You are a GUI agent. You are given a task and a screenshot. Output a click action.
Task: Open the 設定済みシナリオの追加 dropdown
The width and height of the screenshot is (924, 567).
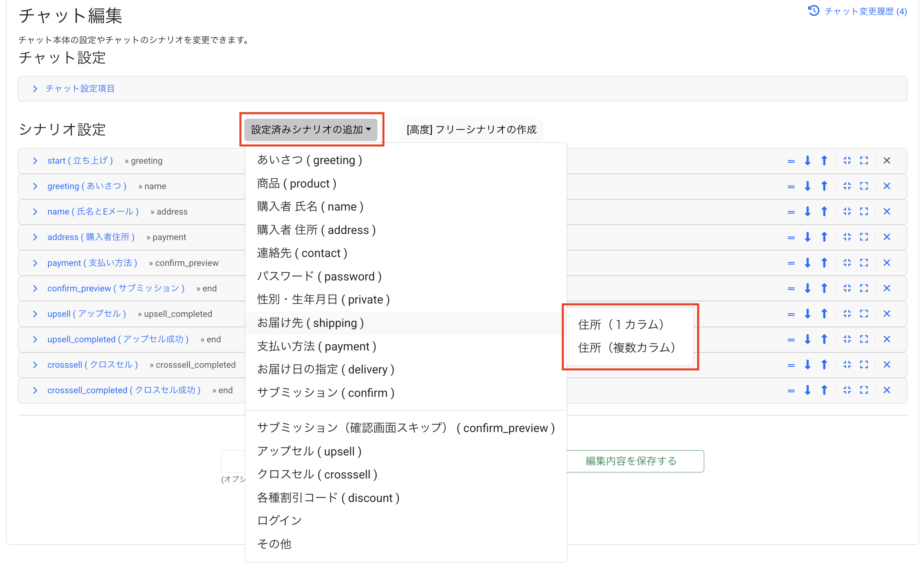(x=311, y=129)
